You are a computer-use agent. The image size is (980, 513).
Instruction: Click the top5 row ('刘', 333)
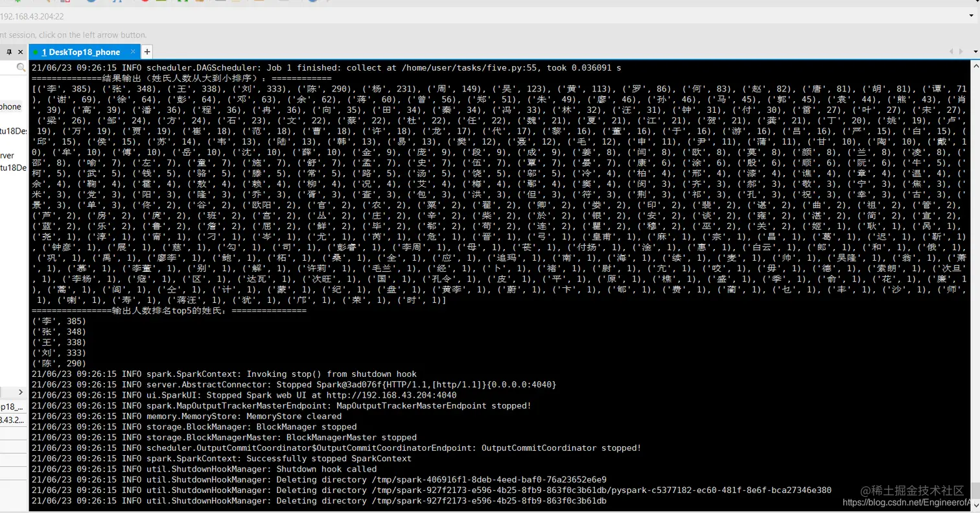(x=58, y=353)
